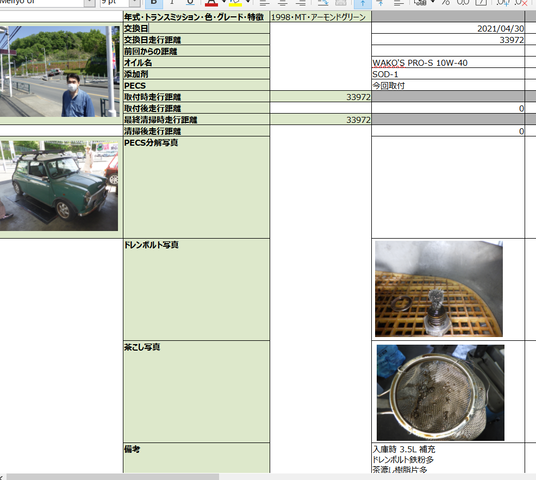Select the 交換日 label cell
This screenshot has height=480, width=536.
pyautogui.click(x=197, y=28)
